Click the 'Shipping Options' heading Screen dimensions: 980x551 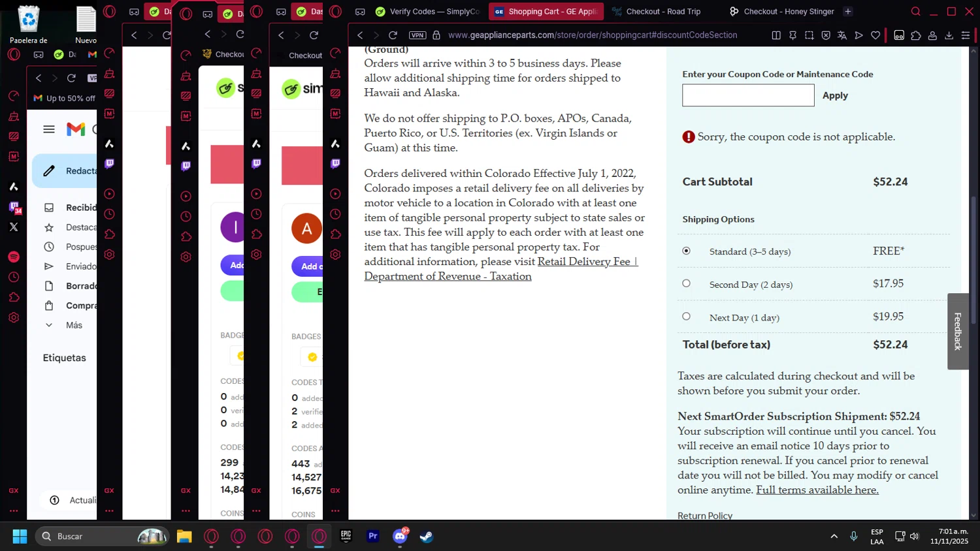coord(718,219)
